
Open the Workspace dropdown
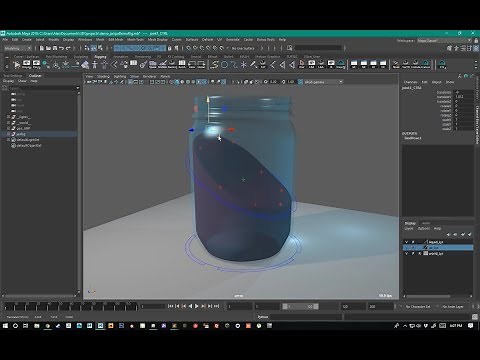point(444,40)
